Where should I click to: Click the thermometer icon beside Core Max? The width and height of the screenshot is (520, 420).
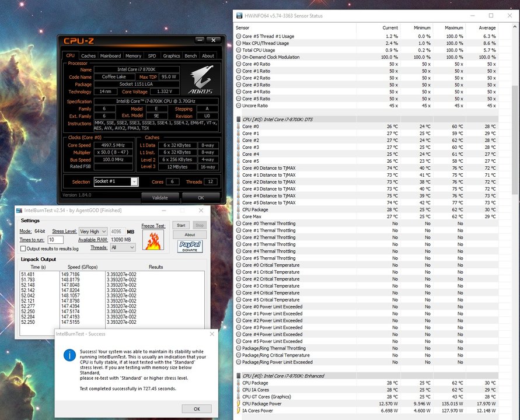[x=239, y=216]
